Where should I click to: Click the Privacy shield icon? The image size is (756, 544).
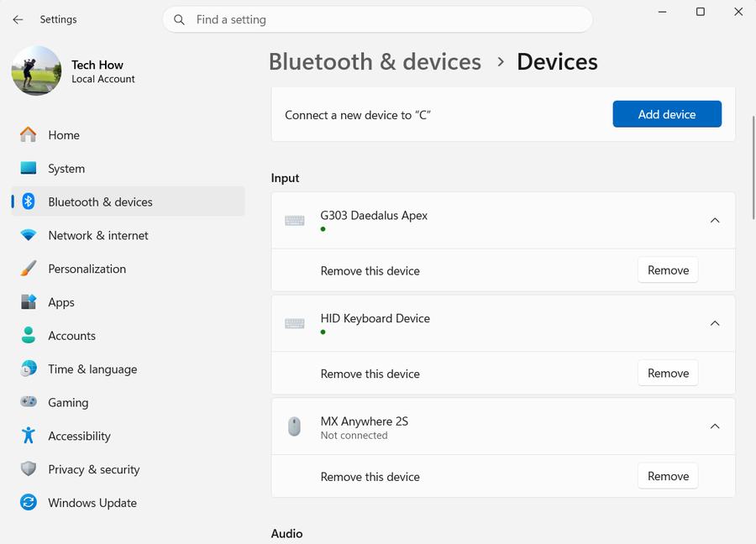coord(29,468)
